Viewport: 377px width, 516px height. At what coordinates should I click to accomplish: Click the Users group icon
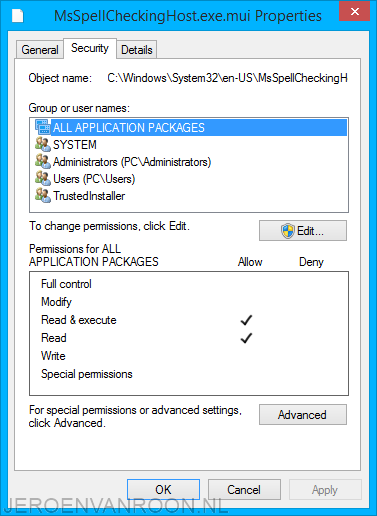click(x=43, y=178)
